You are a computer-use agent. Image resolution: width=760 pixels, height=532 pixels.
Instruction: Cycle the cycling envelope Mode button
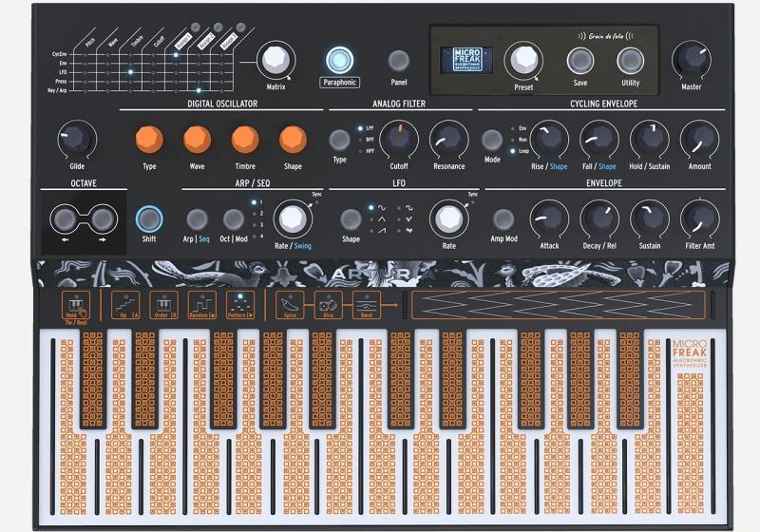(492, 140)
